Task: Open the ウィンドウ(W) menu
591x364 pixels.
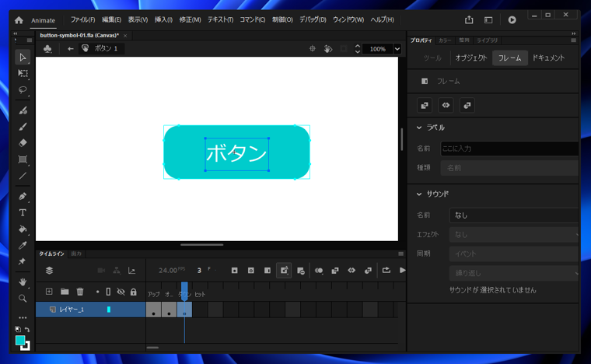Action: tap(348, 19)
